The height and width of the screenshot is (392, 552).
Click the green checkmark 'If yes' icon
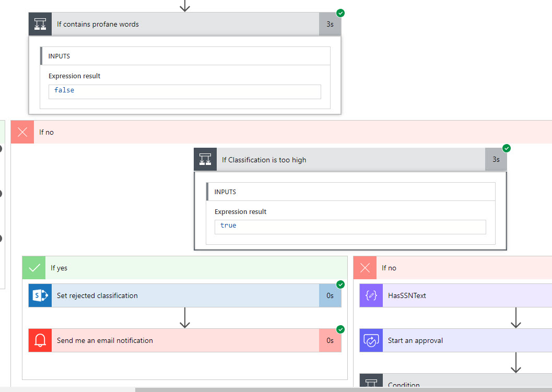35,268
